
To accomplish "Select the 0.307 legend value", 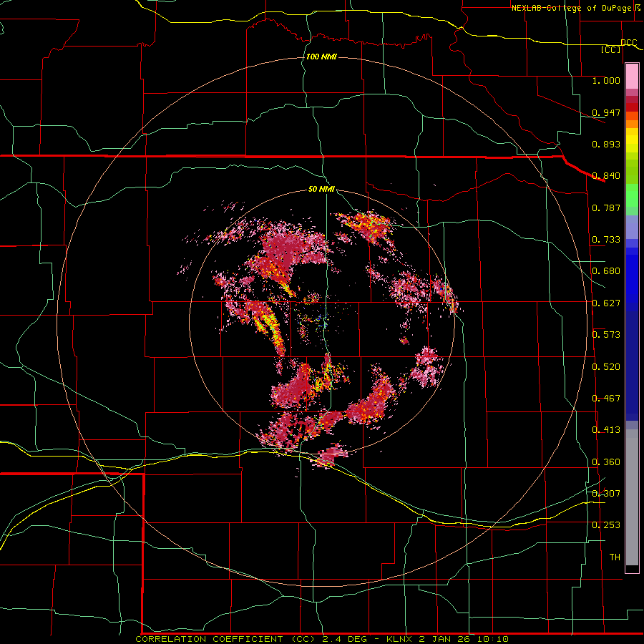I will (x=606, y=493).
